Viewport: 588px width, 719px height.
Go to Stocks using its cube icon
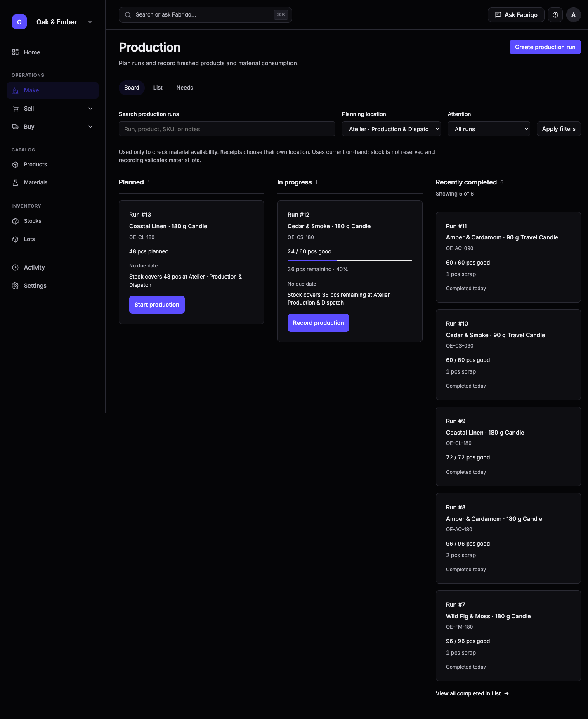pos(15,221)
